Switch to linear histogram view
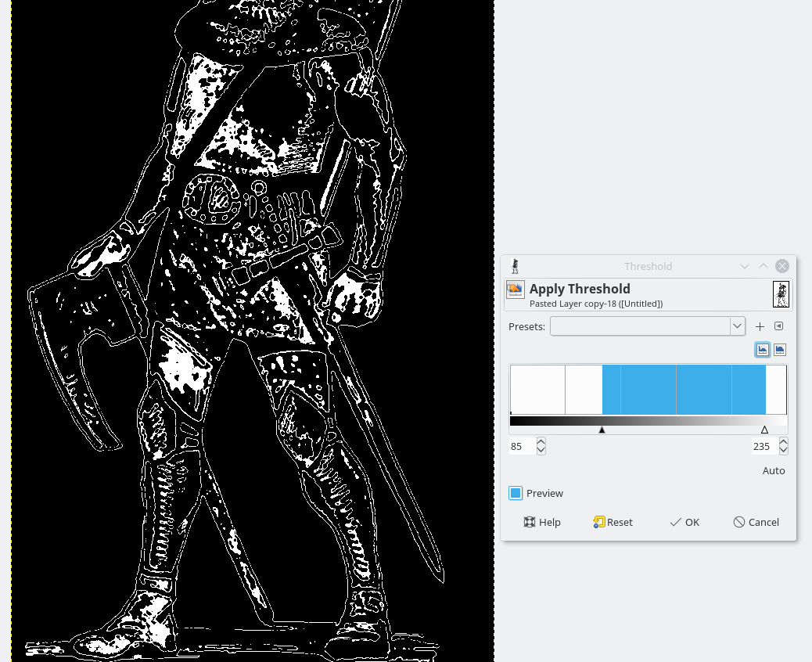 point(762,350)
